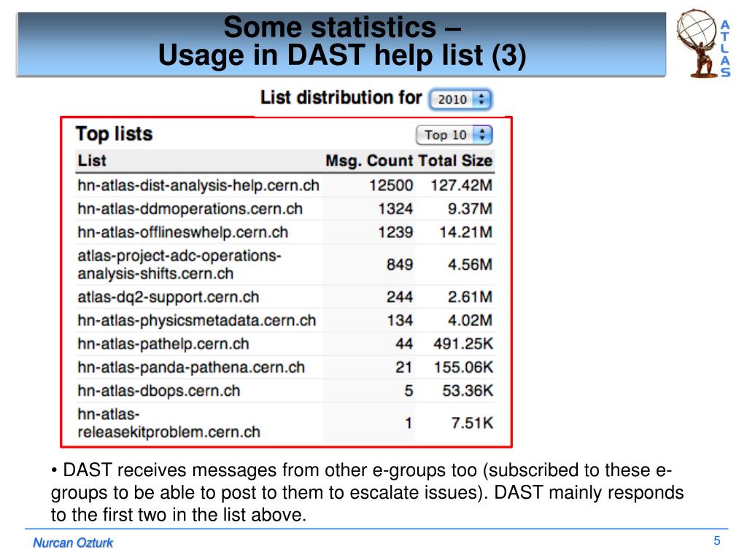Select atlas-project-adc-operations-analysis-shifts.cern.ch row
This screenshot has width=747, height=560.
[285, 264]
